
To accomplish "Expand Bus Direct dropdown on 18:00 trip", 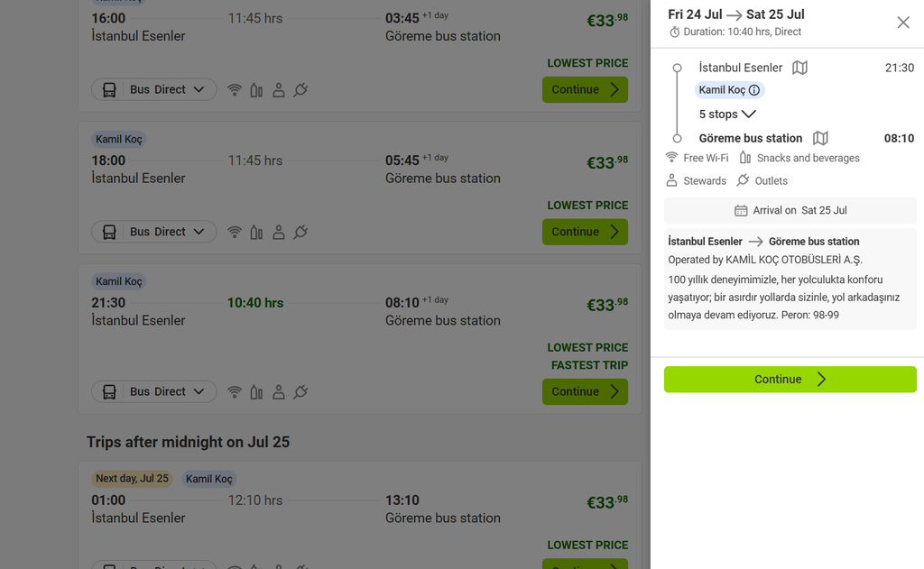I will point(153,232).
